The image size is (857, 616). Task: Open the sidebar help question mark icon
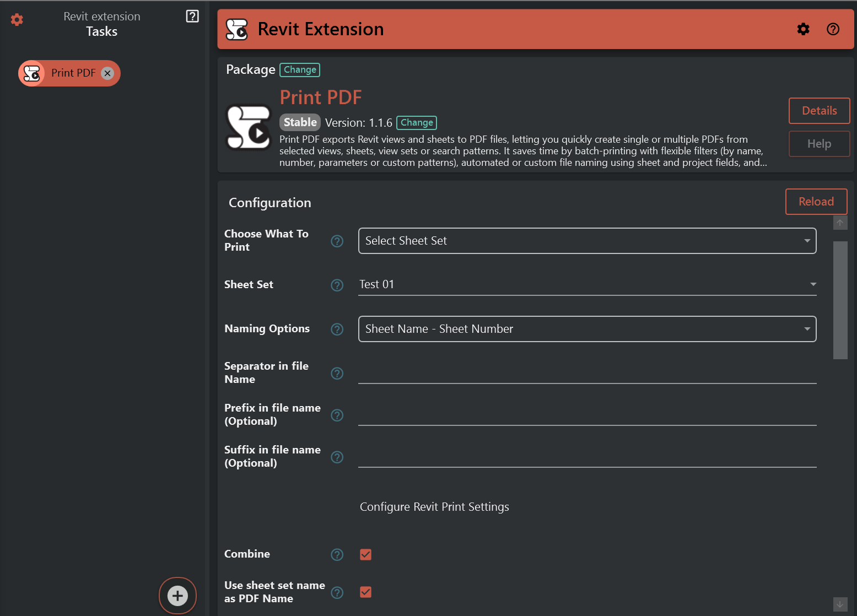point(192,17)
